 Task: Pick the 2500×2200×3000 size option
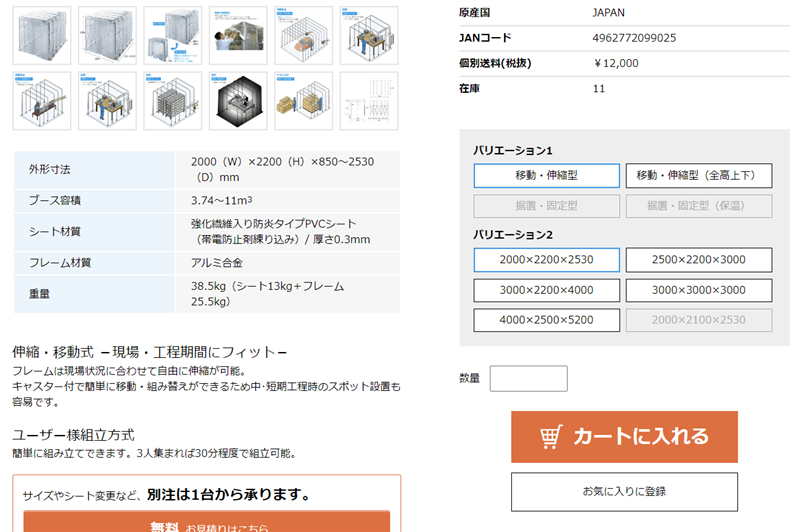(699, 260)
